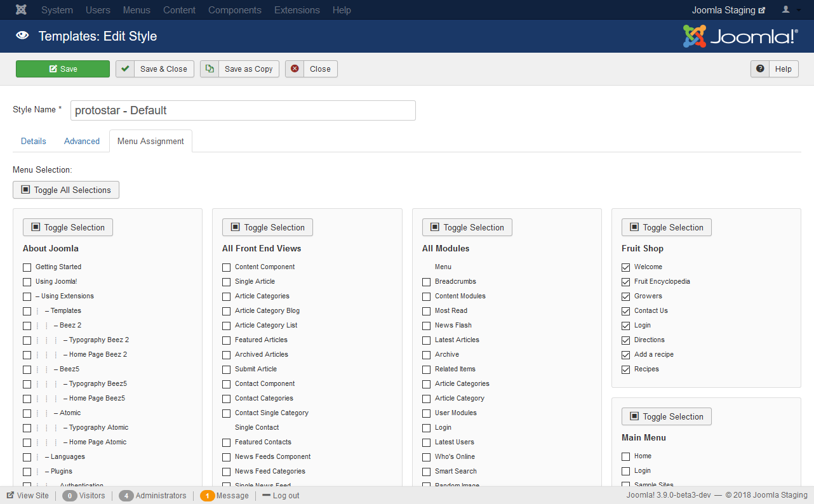This screenshot has height=504, width=814.
Task: Check the Home checkbox in Main Menu
Action: point(626,456)
